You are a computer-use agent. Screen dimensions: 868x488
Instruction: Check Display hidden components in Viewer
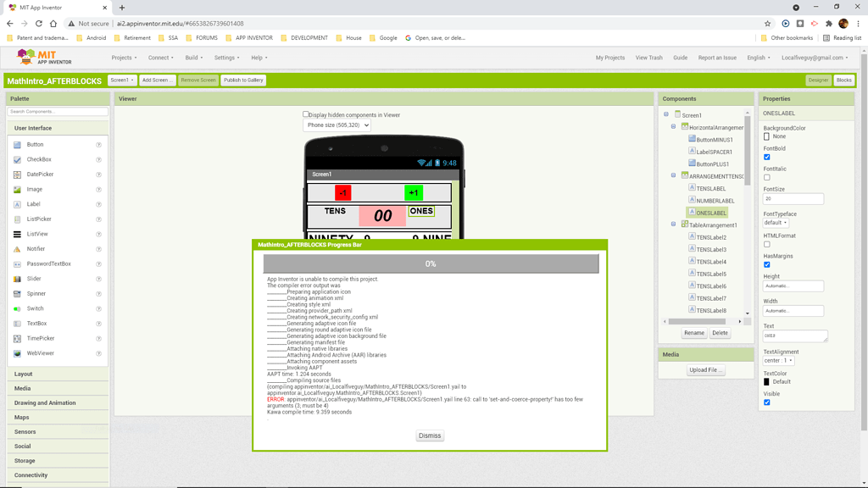click(x=306, y=114)
